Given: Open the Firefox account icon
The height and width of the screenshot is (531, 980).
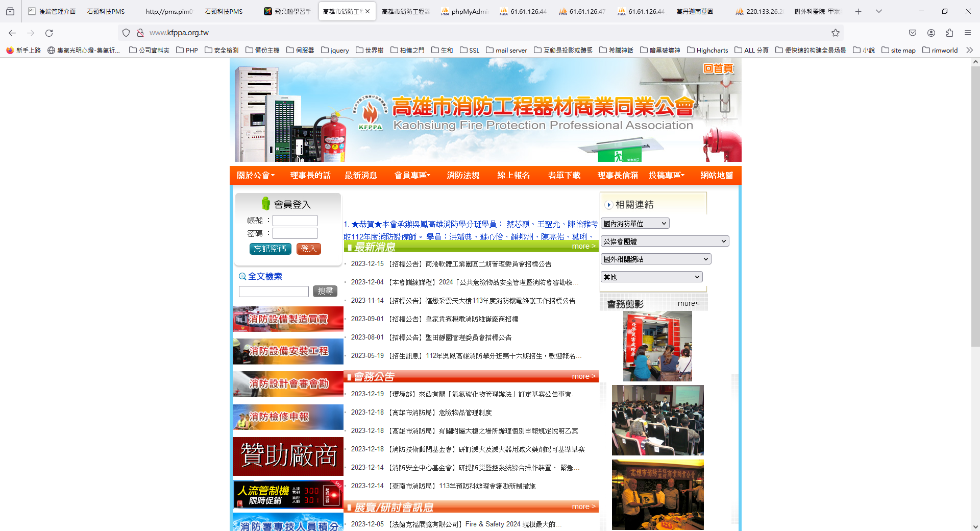Looking at the screenshot, I should coord(931,33).
